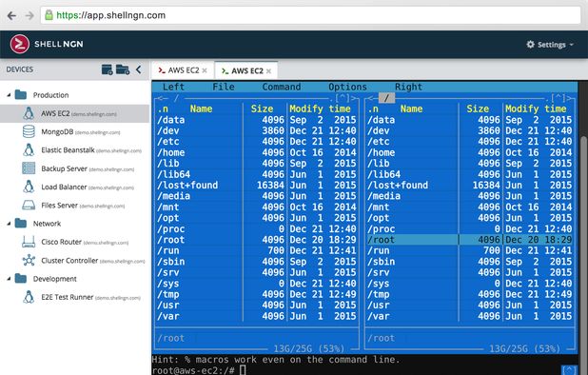
Task: Collapse the Network folder tree arrow
Action: [9, 224]
